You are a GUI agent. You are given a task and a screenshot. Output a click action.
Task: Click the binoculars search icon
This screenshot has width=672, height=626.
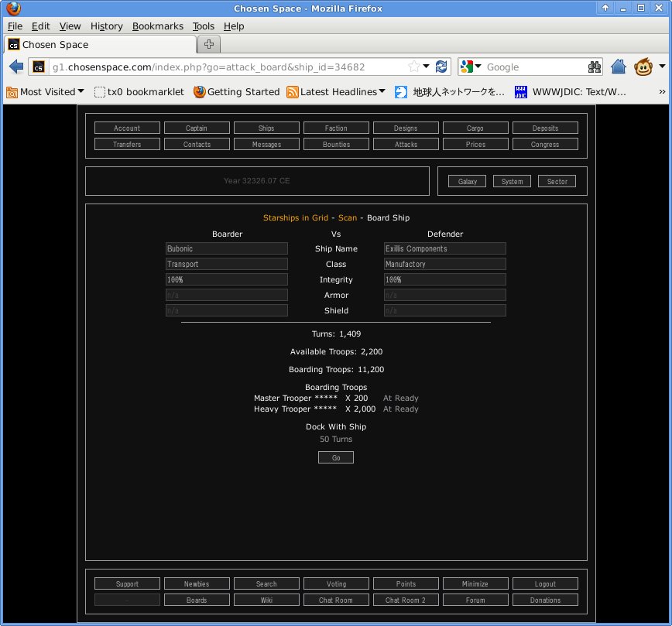[x=595, y=67]
